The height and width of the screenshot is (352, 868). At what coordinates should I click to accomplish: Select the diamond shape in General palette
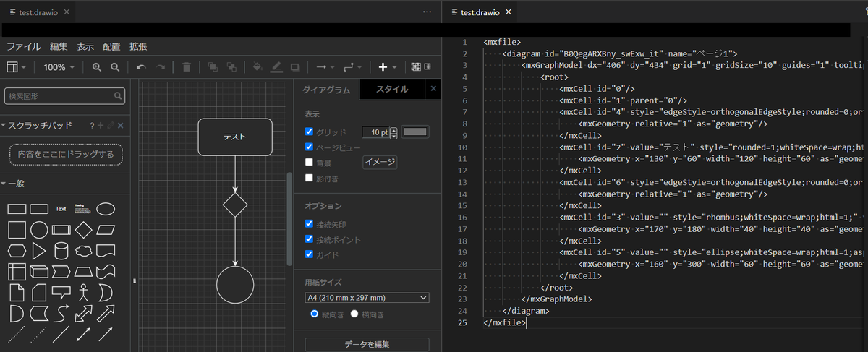pyautogui.click(x=84, y=230)
